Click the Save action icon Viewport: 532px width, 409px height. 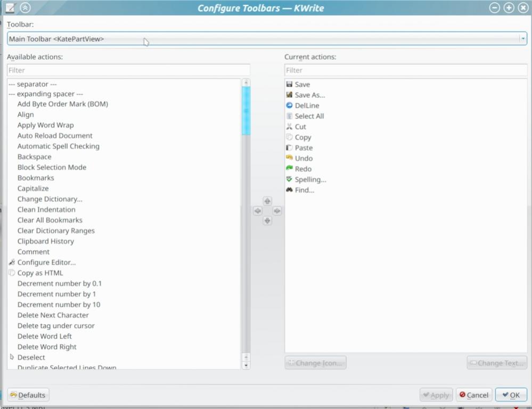(x=289, y=84)
